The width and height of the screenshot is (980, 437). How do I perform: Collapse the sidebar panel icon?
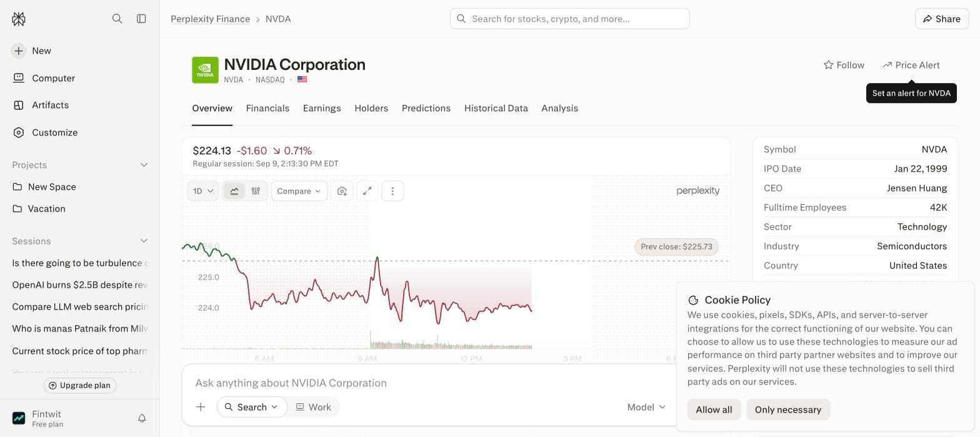click(141, 19)
